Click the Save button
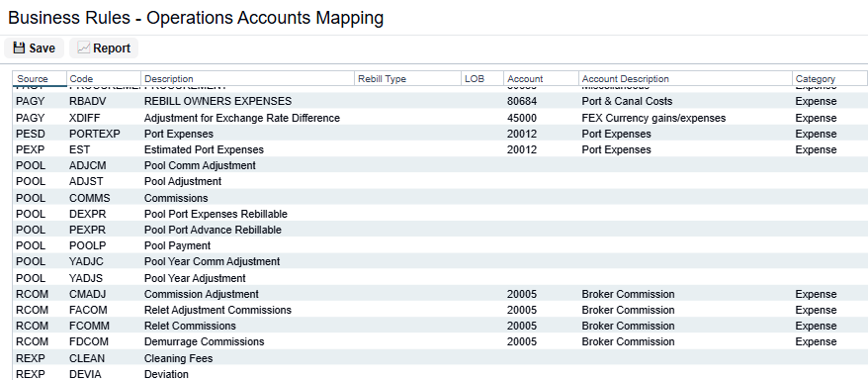This screenshot has width=868, height=380. click(x=34, y=48)
